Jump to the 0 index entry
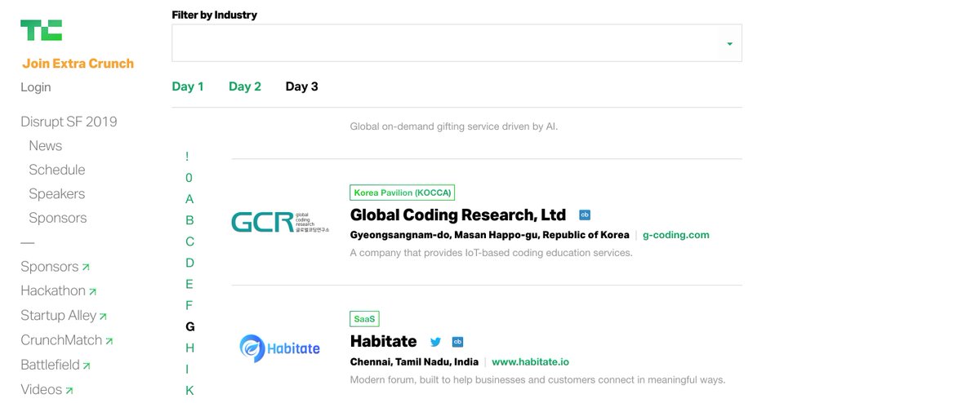Viewport: 980px width, 403px height. (189, 178)
